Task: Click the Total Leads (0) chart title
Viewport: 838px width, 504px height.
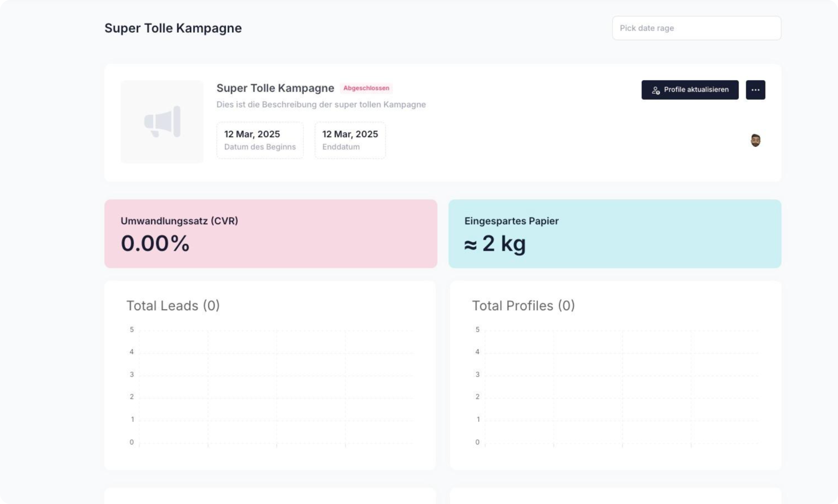Action: [x=173, y=305]
